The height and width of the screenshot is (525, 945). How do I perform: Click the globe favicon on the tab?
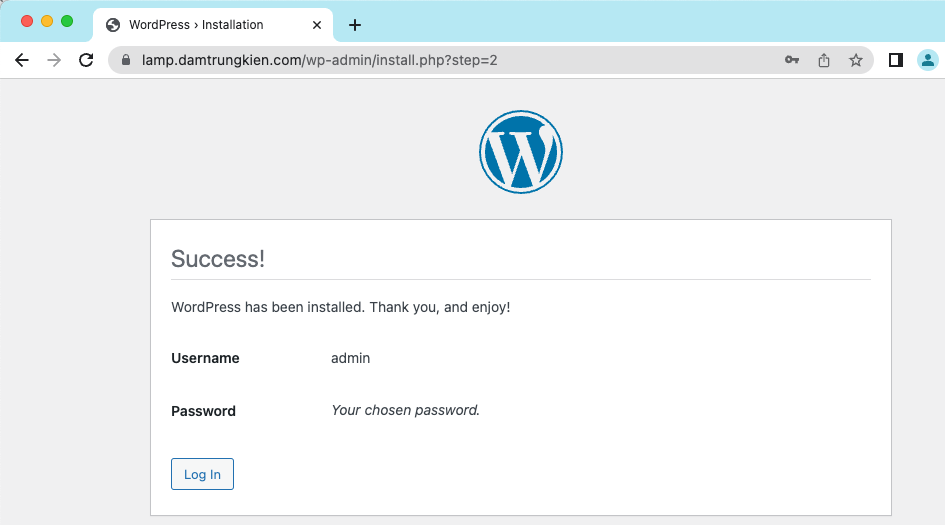click(x=113, y=25)
